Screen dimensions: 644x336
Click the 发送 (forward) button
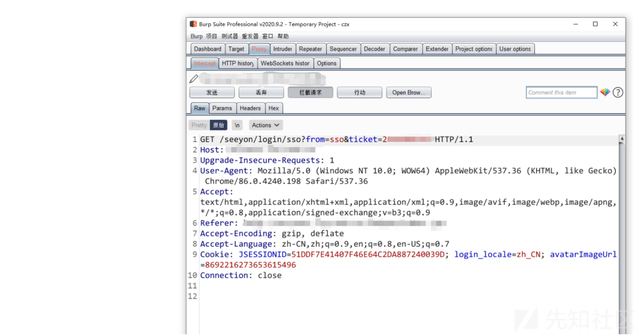point(212,92)
